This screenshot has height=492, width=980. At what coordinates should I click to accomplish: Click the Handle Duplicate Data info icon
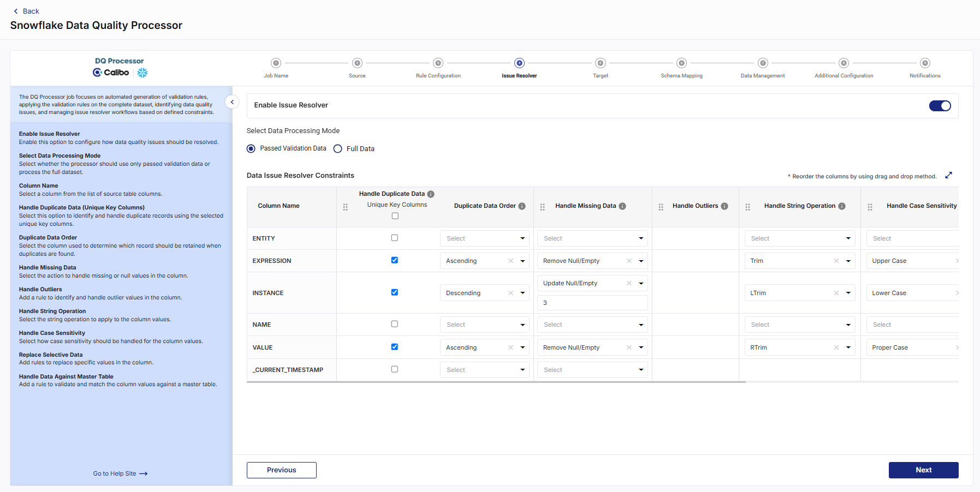[431, 194]
